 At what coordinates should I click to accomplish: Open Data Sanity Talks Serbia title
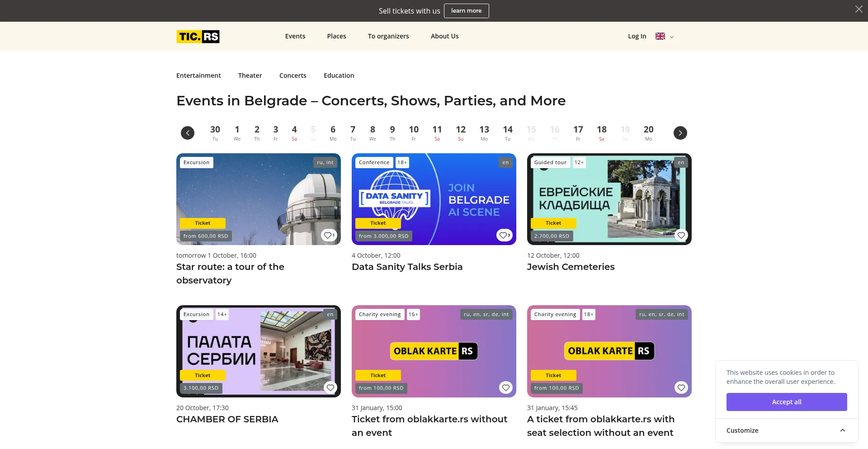click(x=407, y=267)
